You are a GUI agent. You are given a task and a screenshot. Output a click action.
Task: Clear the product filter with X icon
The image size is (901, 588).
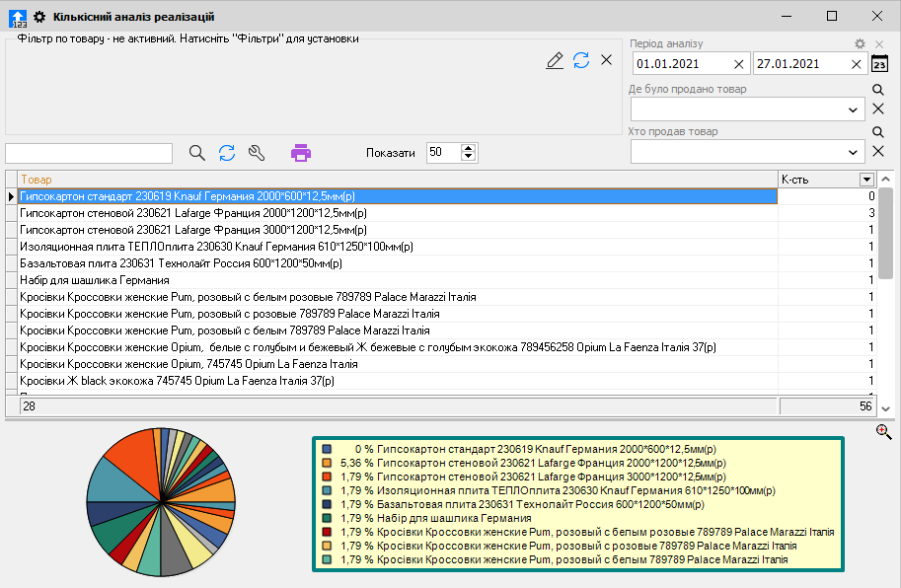(x=607, y=61)
